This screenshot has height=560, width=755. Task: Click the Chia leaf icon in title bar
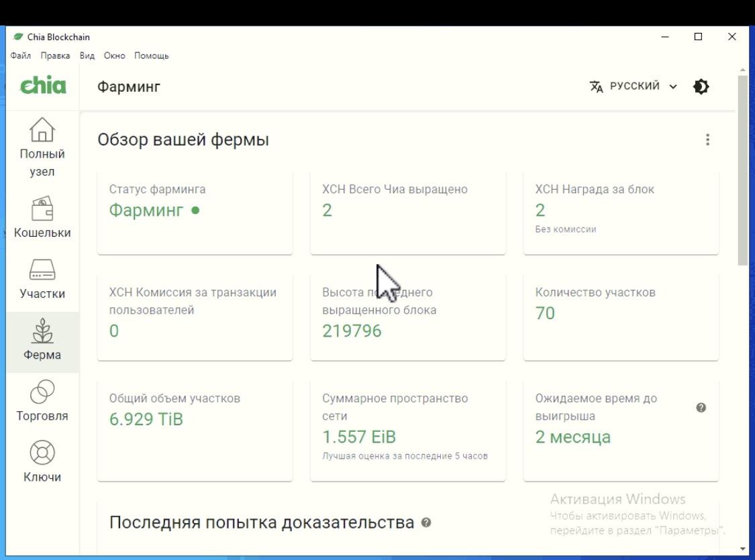(x=18, y=37)
